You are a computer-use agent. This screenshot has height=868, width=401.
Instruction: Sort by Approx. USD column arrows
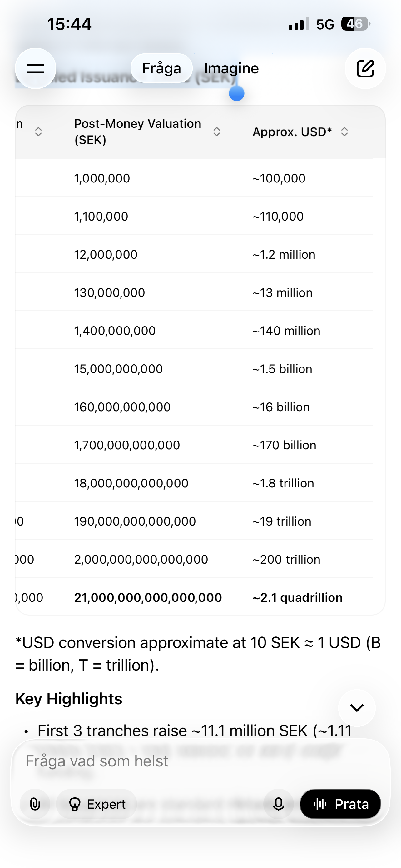click(x=344, y=132)
